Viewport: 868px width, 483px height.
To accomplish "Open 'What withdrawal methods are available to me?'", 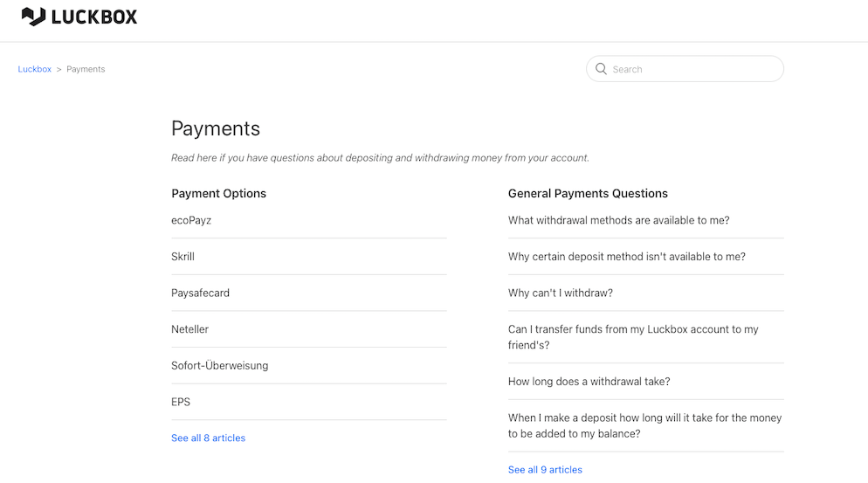I will click(619, 220).
